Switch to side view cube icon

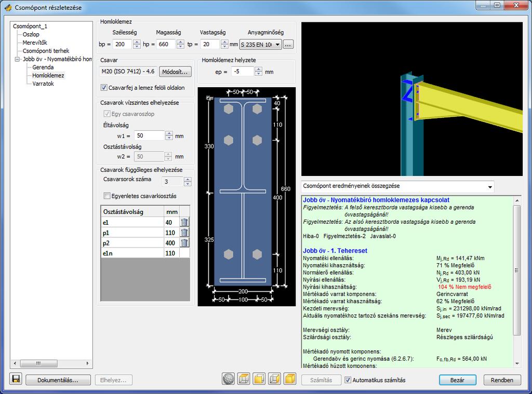click(x=274, y=379)
